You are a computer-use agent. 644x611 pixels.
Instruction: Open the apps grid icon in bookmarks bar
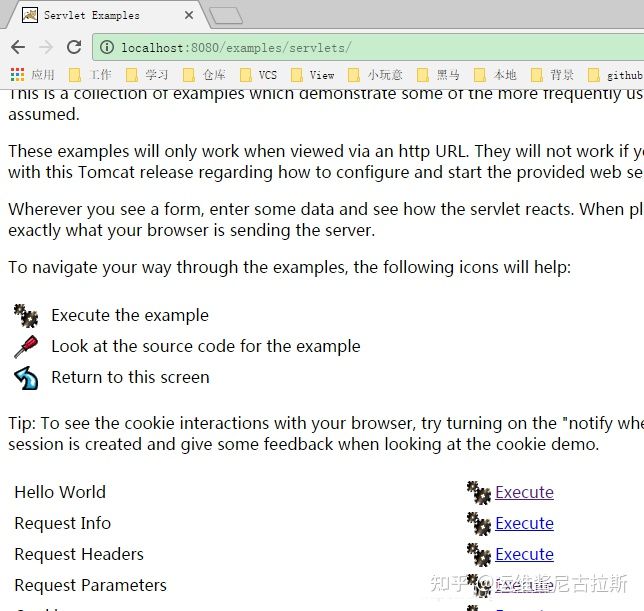click(x=17, y=75)
